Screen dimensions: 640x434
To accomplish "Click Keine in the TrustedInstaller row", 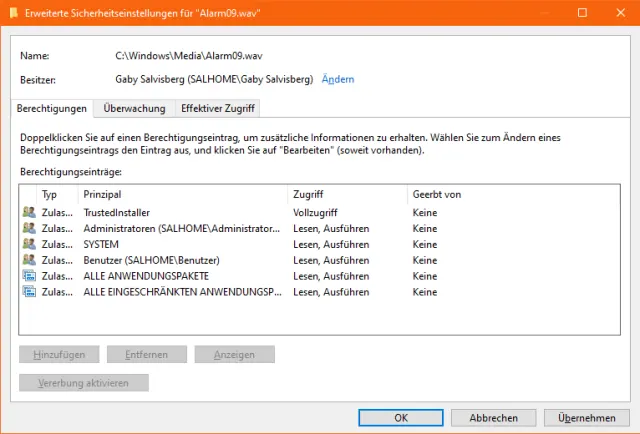I will click(x=425, y=212).
